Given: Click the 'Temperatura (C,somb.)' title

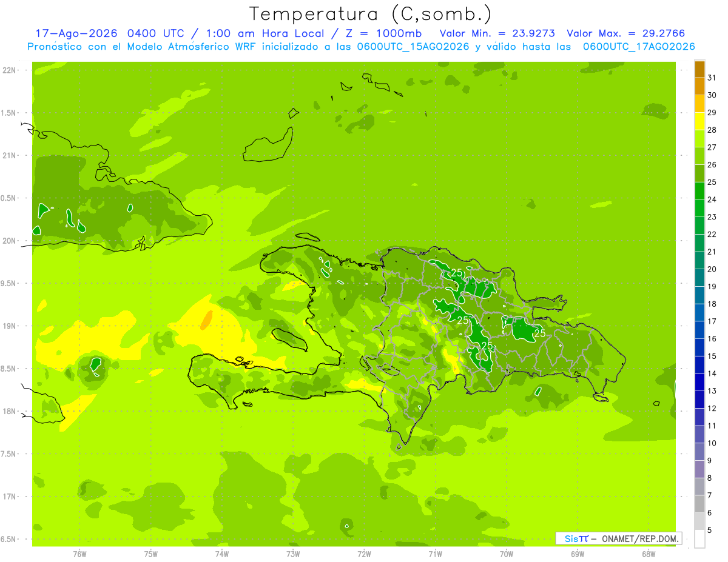Looking at the screenshot, I should [x=371, y=14].
